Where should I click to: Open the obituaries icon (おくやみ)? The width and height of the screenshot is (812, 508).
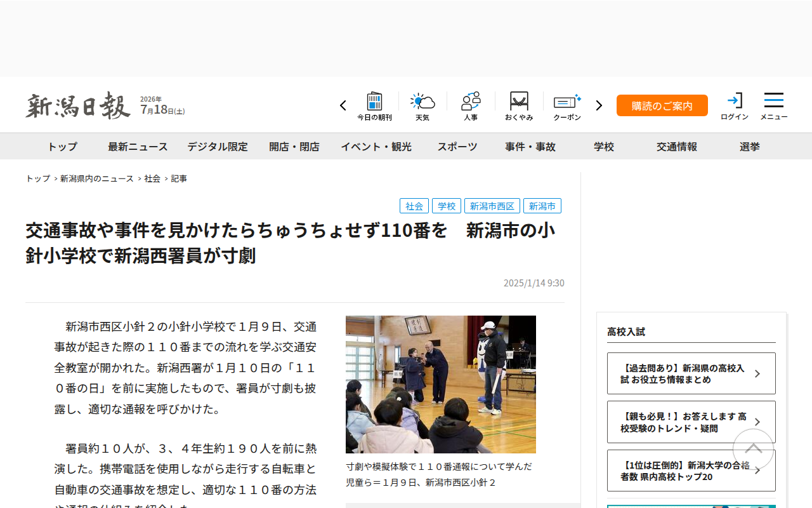point(519,106)
